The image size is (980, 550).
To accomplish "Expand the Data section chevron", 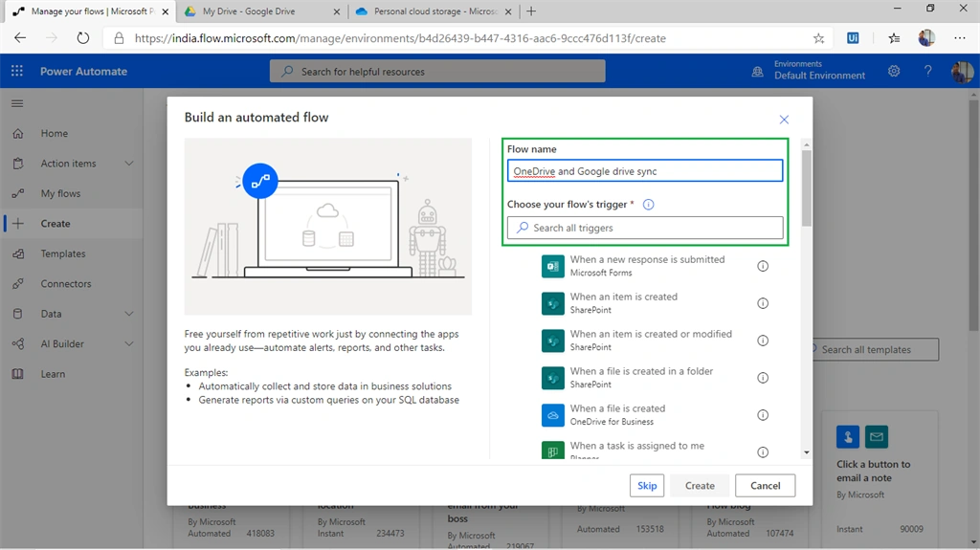I will tap(129, 314).
